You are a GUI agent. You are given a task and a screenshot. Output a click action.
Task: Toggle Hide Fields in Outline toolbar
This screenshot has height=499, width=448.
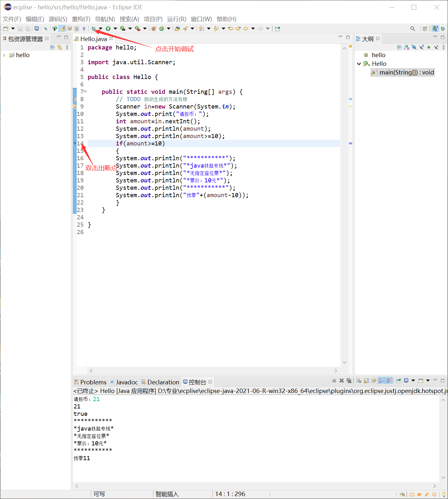[414, 47]
